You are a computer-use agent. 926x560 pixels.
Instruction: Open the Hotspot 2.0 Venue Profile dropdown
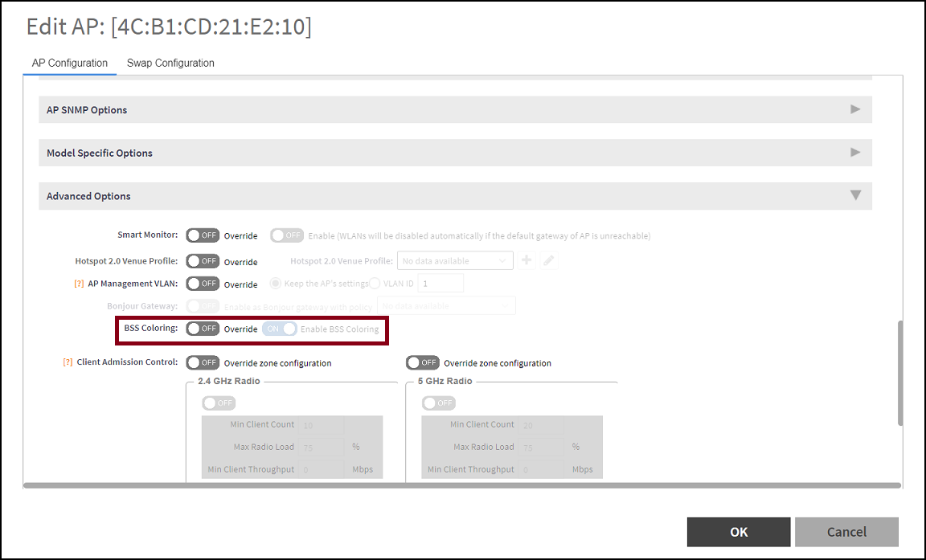455,261
